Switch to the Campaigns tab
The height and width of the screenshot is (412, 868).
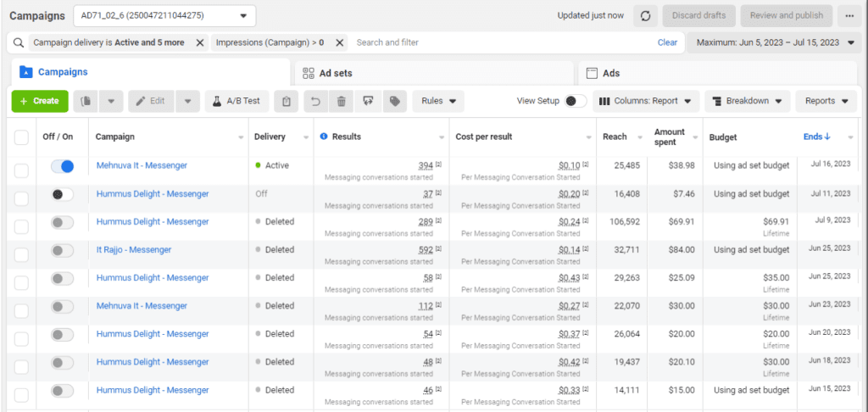[x=151, y=73]
